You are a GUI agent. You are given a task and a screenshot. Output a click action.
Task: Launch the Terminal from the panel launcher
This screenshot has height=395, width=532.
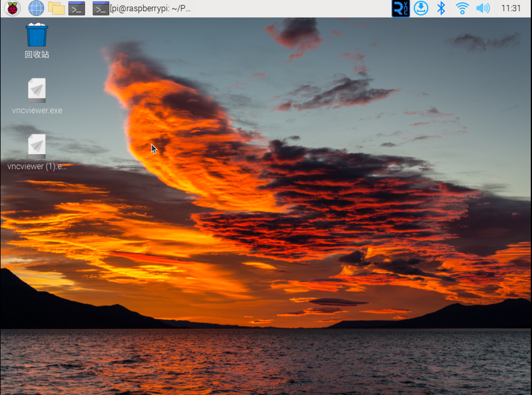77,8
